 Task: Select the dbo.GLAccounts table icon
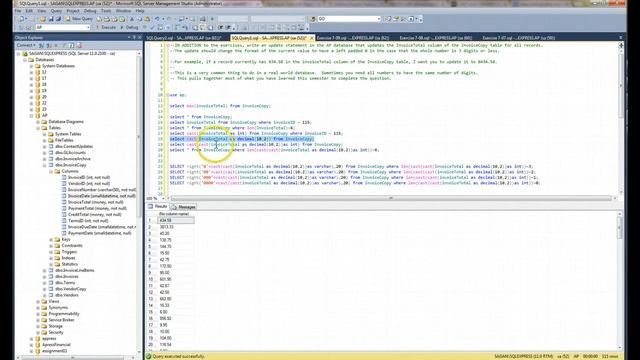(x=51, y=153)
